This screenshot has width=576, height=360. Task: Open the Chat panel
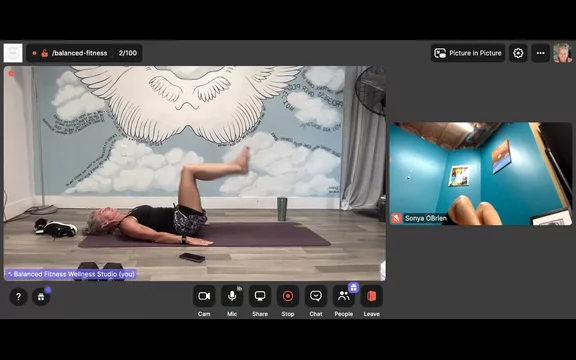pos(316,296)
